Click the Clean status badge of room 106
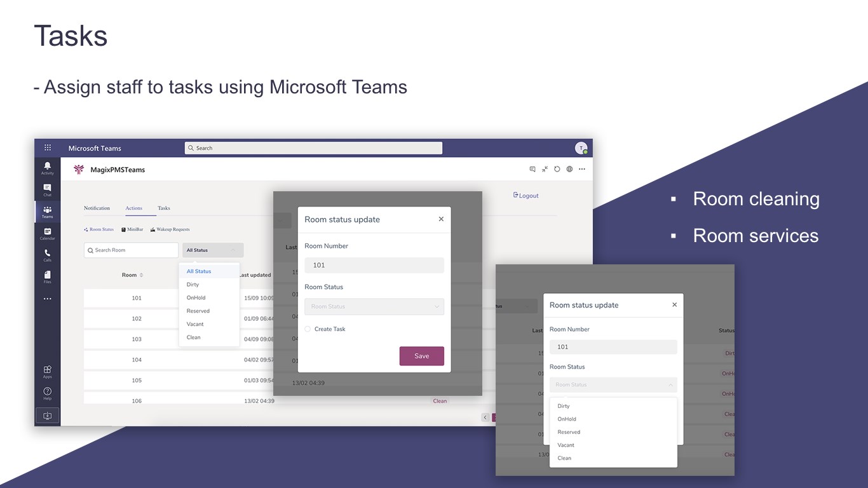This screenshot has height=488, width=868. coord(440,401)
